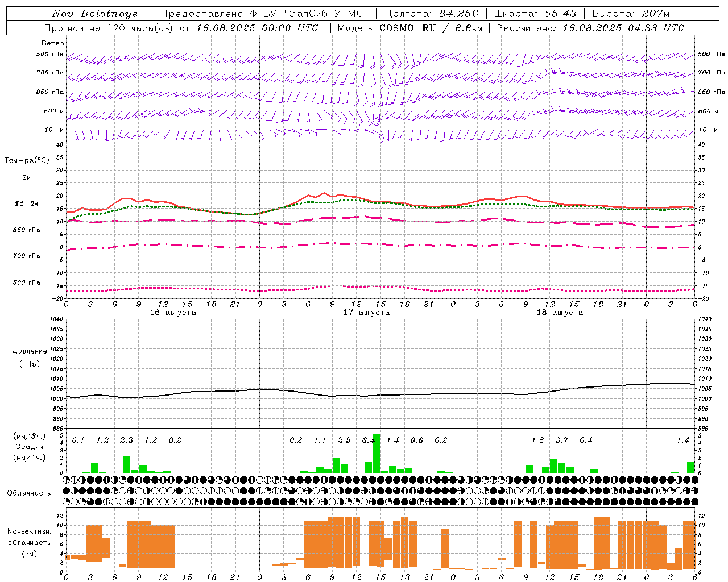The height and width of the screenshot is (582, 728).
Task: Click the 'Td 2м' legend label
Action: pos(26,203)
